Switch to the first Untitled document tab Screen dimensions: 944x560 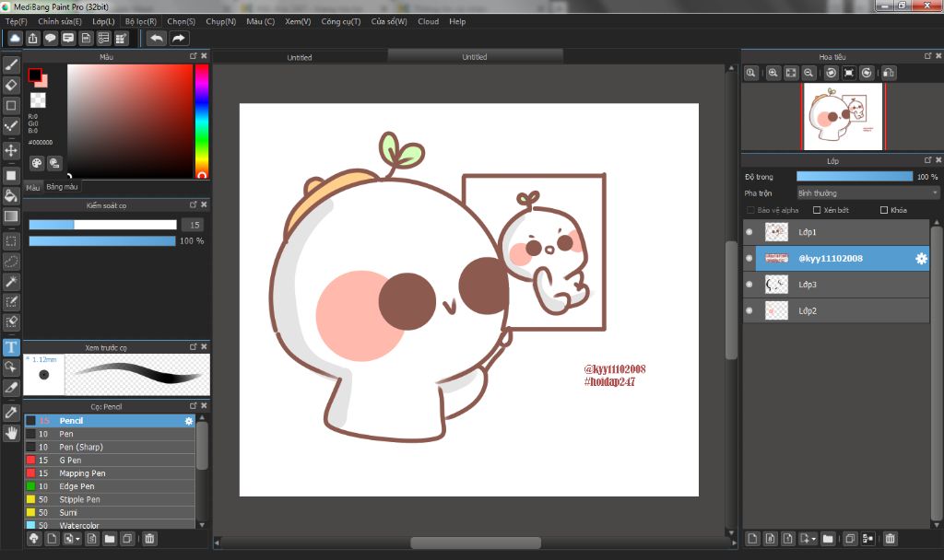300,57
